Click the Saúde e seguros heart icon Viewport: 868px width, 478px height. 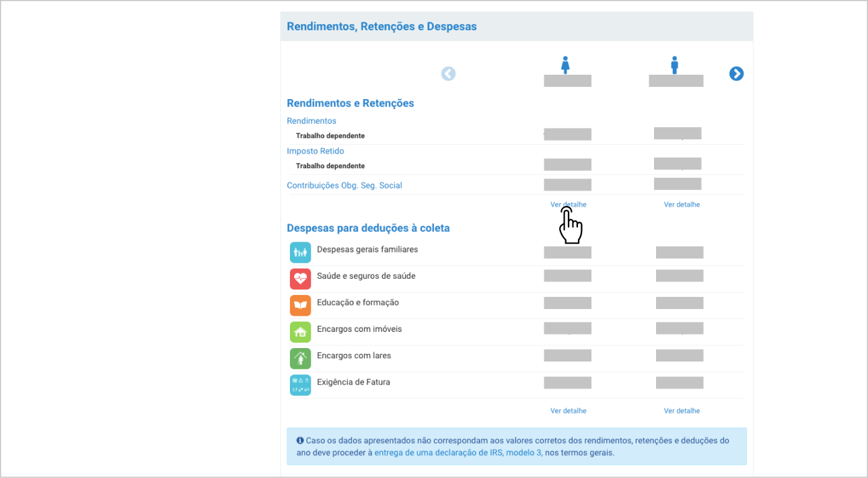[x=300, y=279]
